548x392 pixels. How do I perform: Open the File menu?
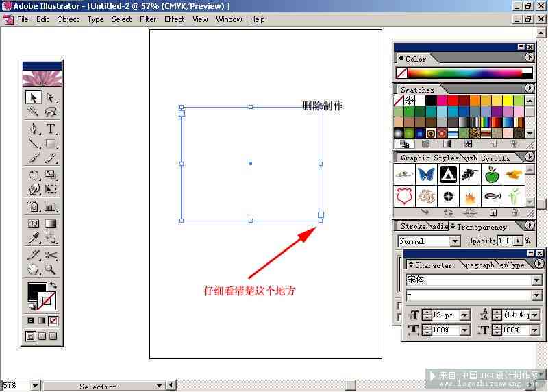(23, 19)
